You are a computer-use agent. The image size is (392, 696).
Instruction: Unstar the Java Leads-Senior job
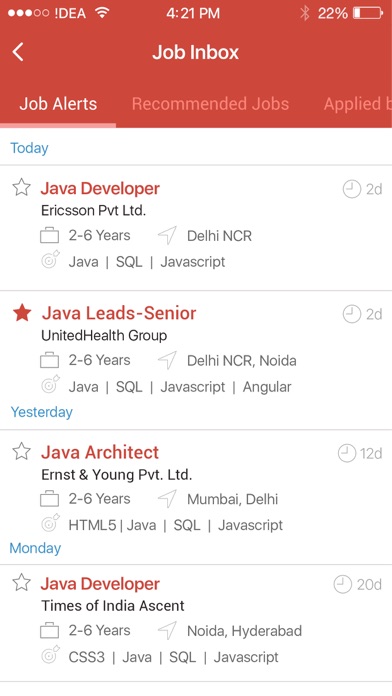tap(22, 313)
